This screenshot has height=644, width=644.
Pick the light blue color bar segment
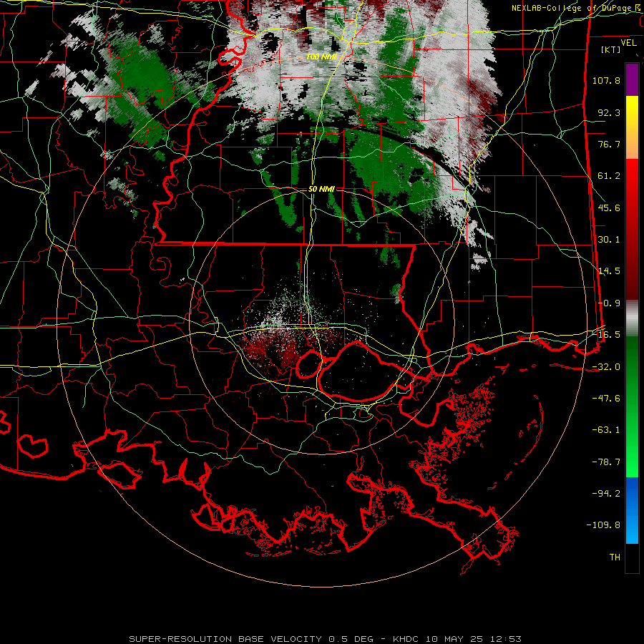tap(632, 528)
